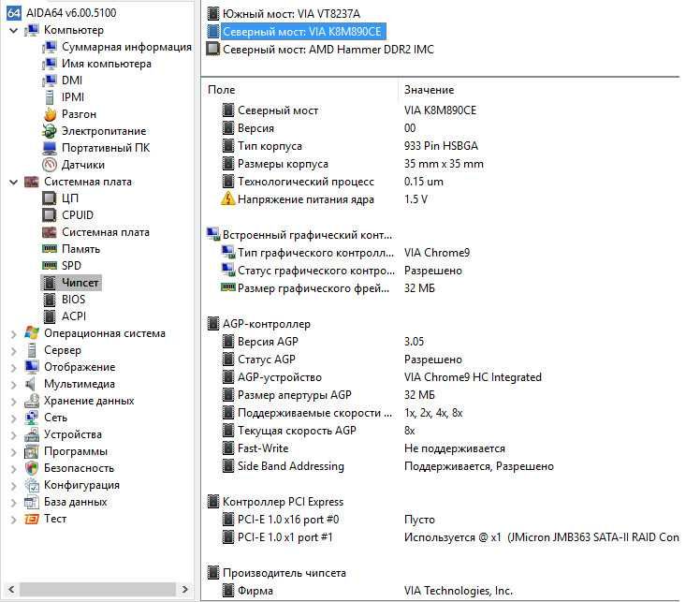Click the IPMI server icon
The image size is (700, 602).
pyautogui.click(x=50, y=97)
